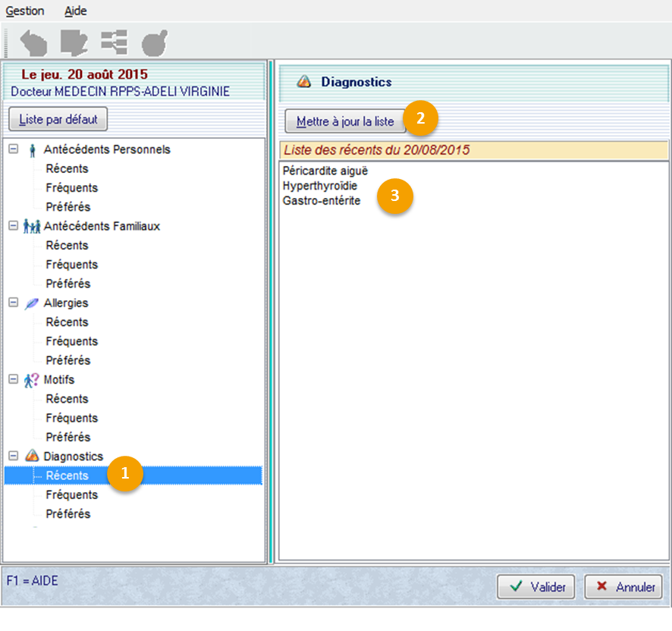Image resolution: width=672 pixels, height=631 pixels.
Task: Select Fréquents under Diagnostics
Action: [71, 495]
